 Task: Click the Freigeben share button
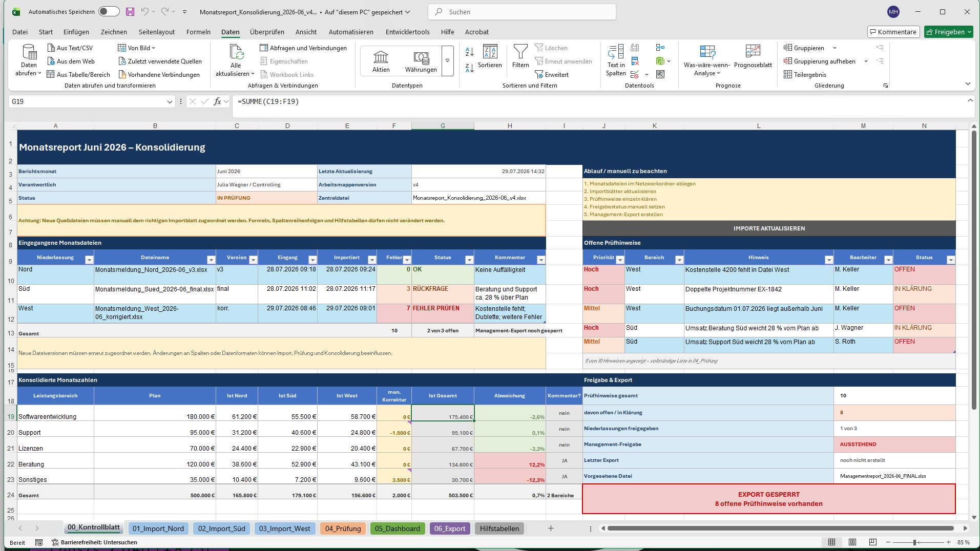click(x=949, y=32)
